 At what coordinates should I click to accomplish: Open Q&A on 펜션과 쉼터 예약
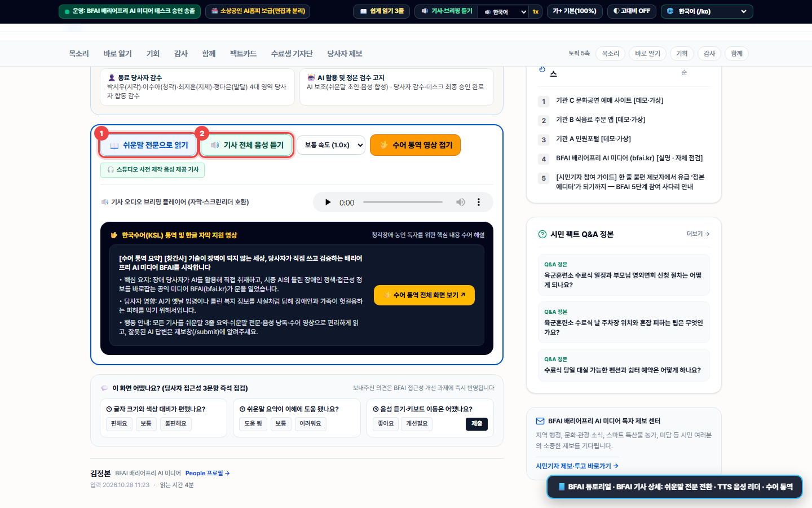[623, 365]
